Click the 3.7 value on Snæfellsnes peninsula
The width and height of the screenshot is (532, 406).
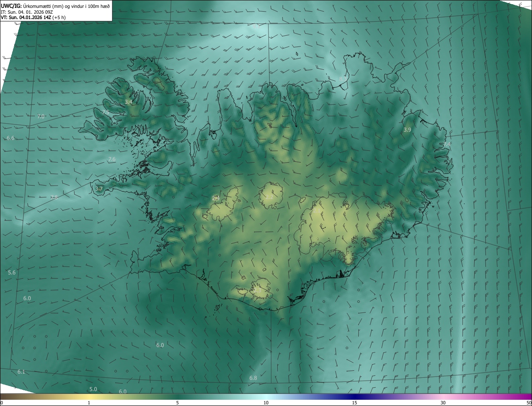pos(99,189)
